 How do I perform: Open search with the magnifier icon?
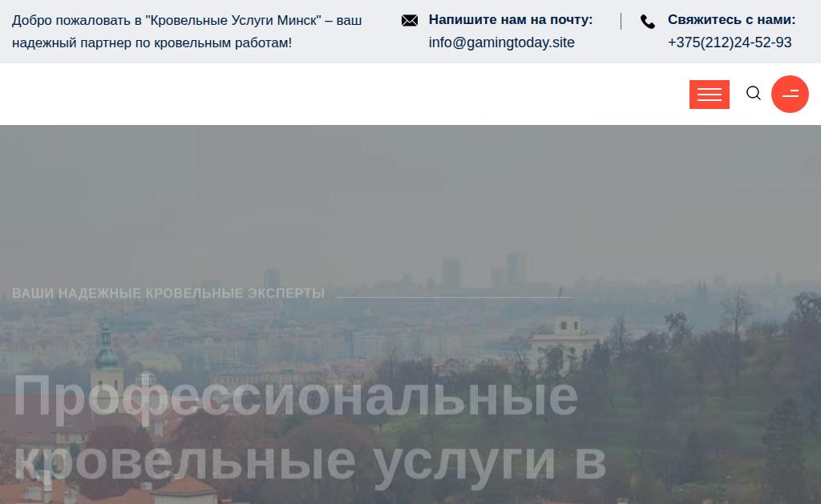pyautogui.click(x=754, y=93)
